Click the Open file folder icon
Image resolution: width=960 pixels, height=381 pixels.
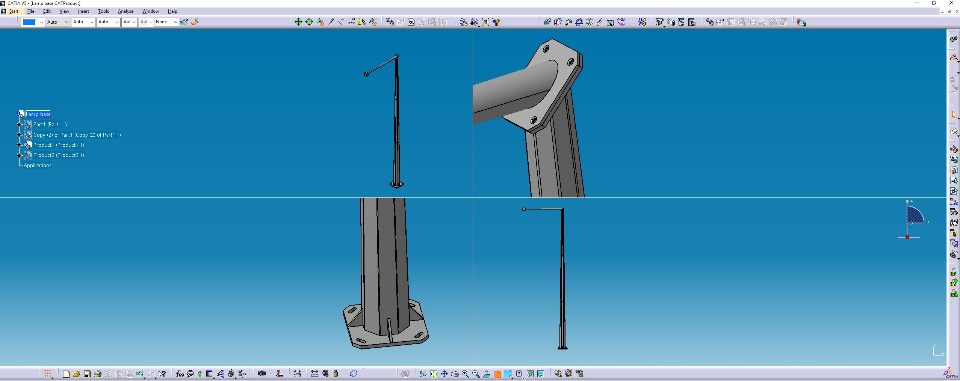(x=76, y=374)
